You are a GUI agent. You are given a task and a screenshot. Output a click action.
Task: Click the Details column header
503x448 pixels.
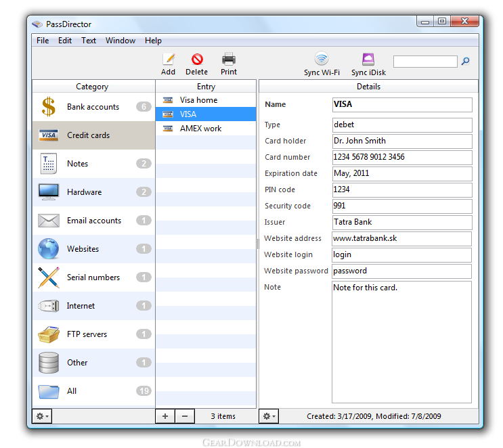coord(368,86)
